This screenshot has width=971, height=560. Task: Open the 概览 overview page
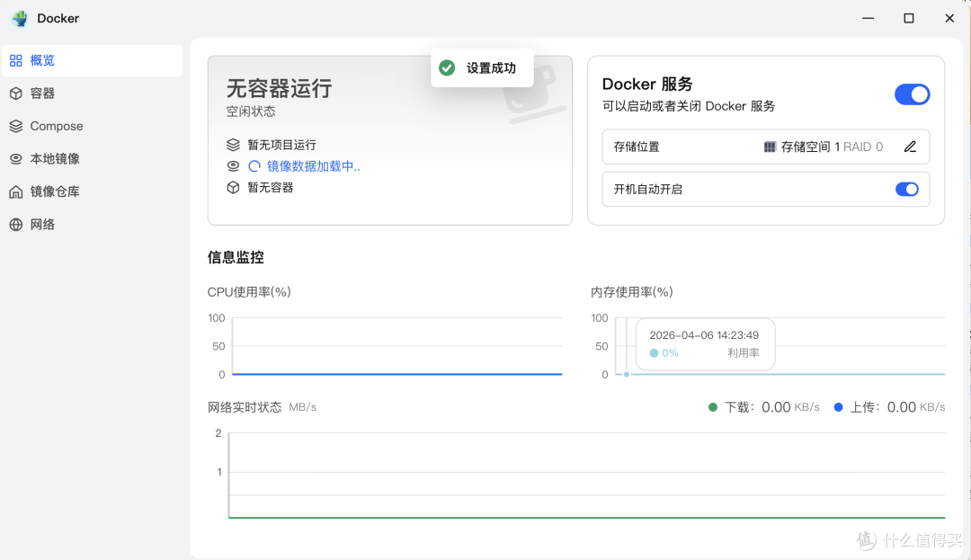93,60
